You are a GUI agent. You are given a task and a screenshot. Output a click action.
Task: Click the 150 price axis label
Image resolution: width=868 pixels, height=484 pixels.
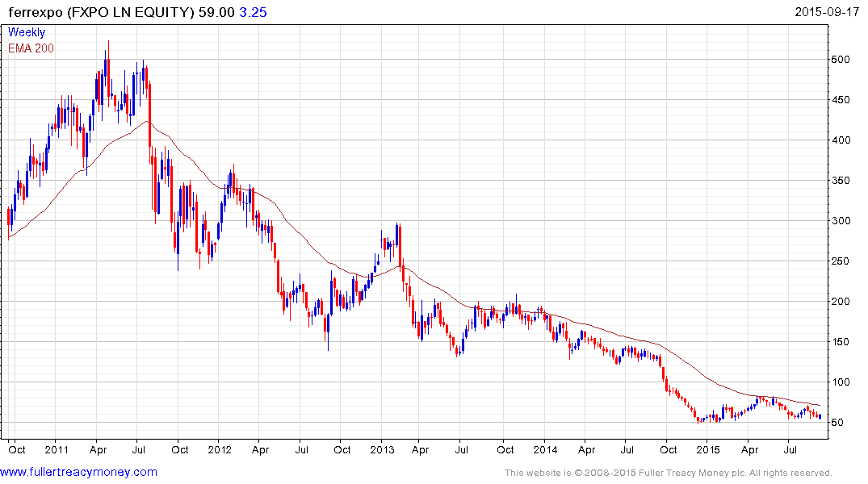841,342
